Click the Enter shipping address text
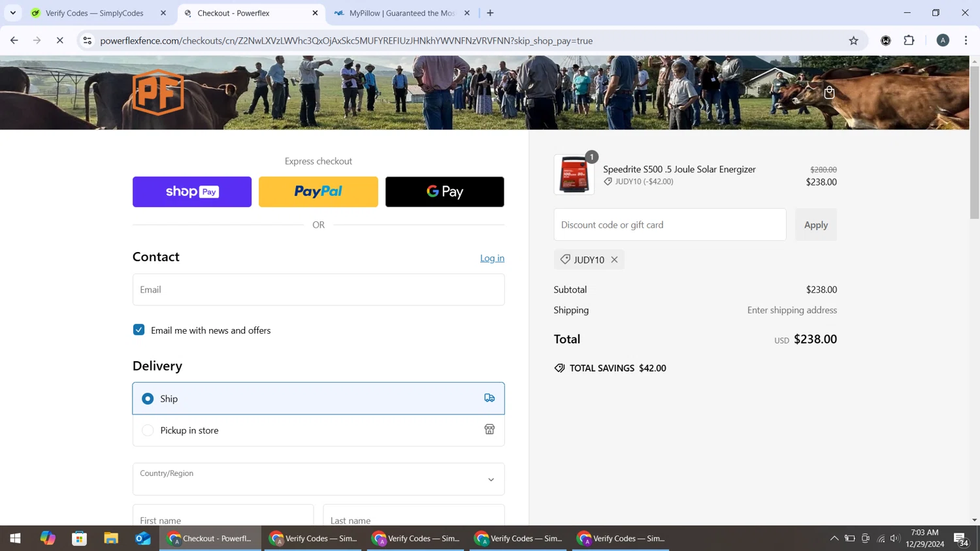Image resolution: width=980 pixels, height=551 pixels. click(x=792, y=310)
